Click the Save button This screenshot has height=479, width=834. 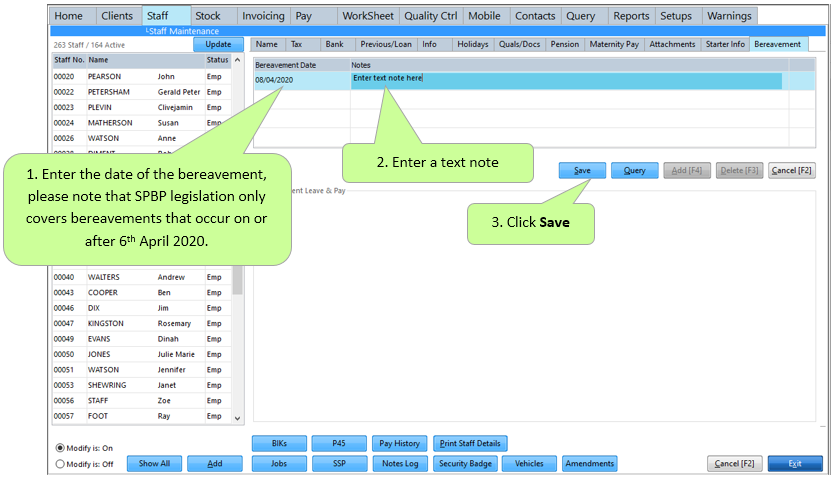click(582, 171)
